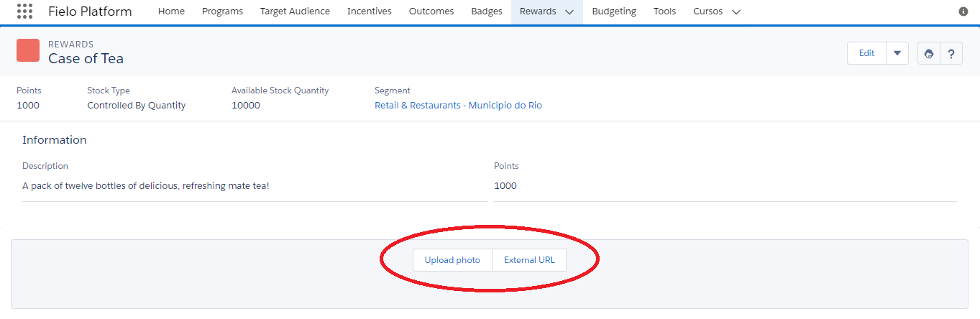Open the Trailhead astro help icon

click(929, 53)
